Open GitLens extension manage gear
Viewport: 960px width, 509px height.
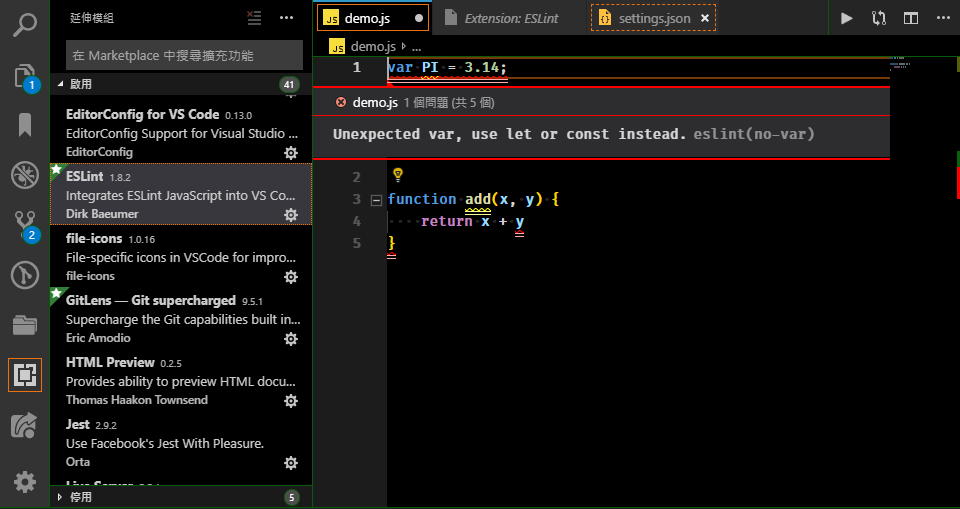[291, 339]
